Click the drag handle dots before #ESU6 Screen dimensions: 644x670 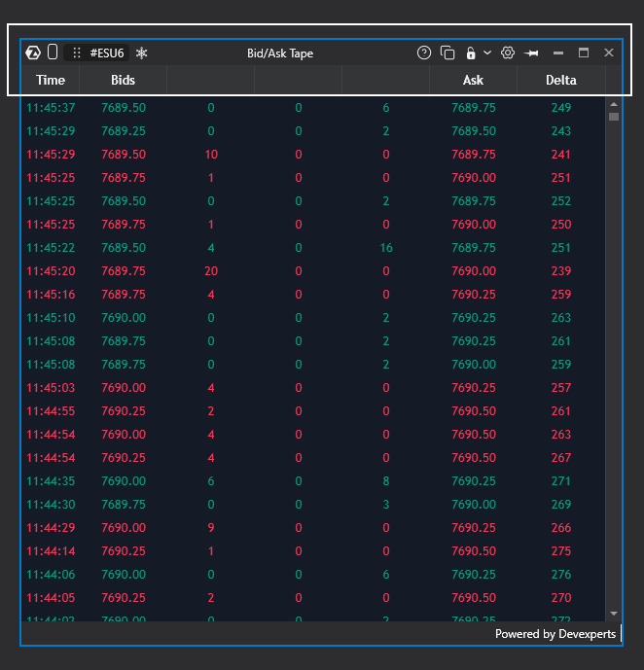77,53
